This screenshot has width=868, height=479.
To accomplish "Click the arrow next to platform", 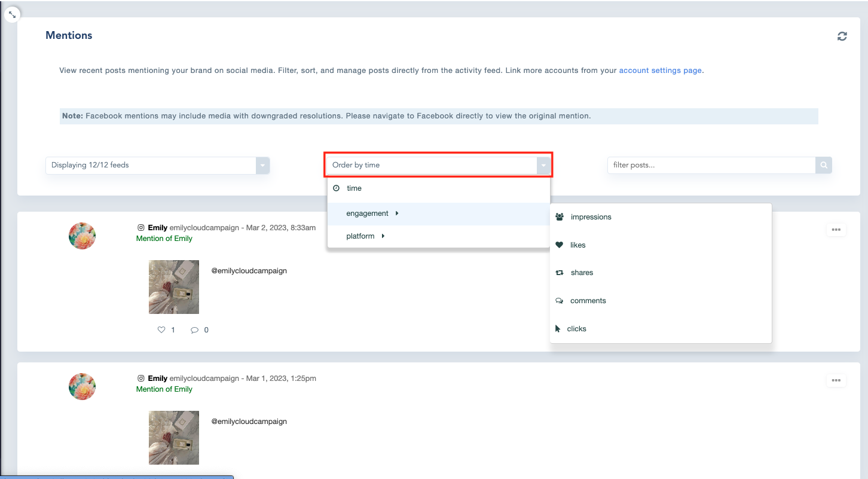I will [383, 236].
